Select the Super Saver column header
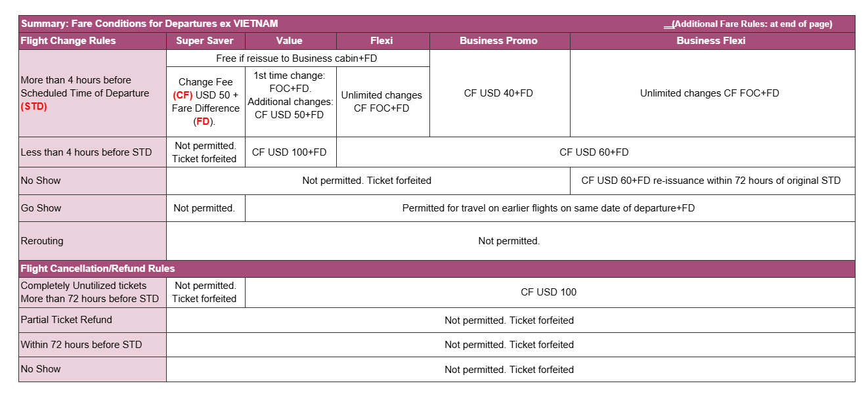The width and height of the screenshot is (868, 394). tap(206, 41)
